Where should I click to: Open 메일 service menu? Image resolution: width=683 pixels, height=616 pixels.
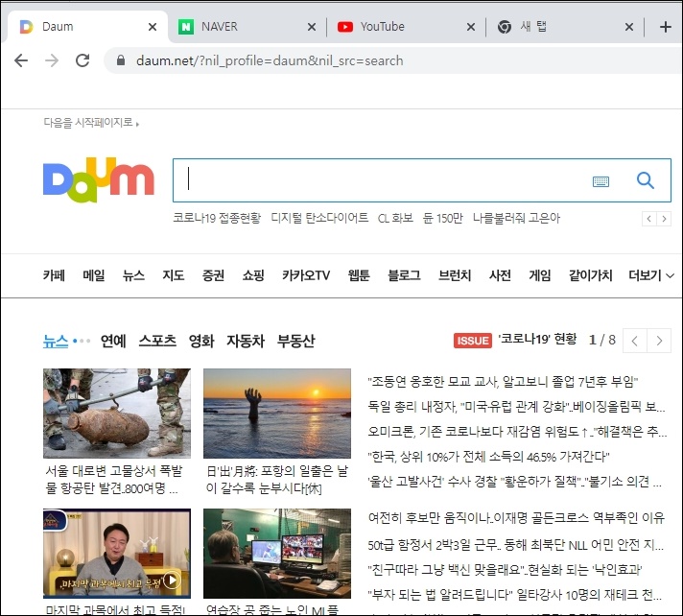[94, 275]
